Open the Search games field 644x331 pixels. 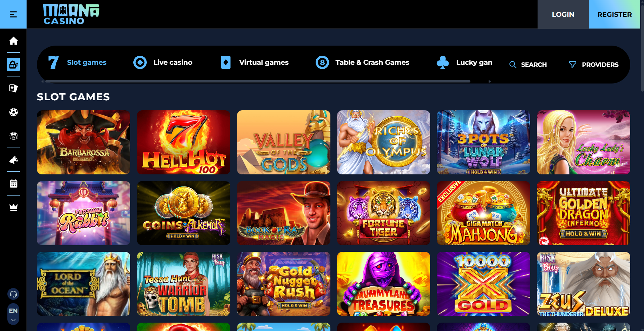[528, 64]
